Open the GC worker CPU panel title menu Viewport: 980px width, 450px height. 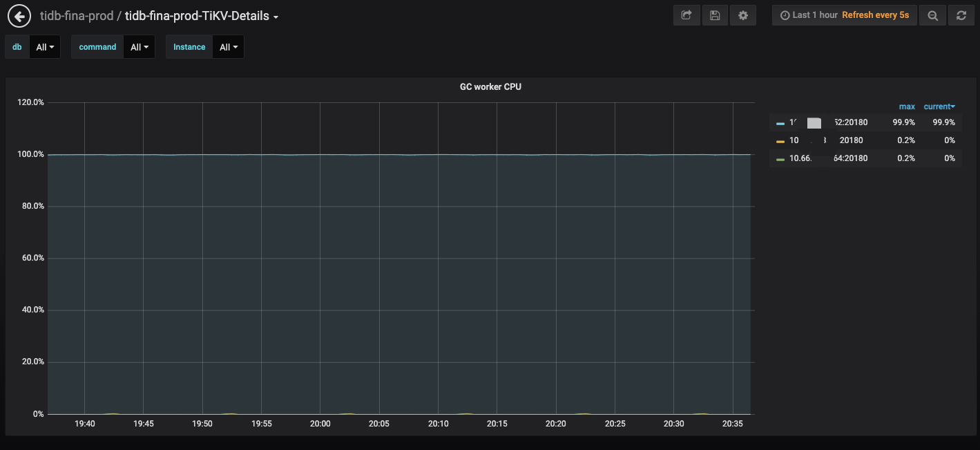click(490, 87)
